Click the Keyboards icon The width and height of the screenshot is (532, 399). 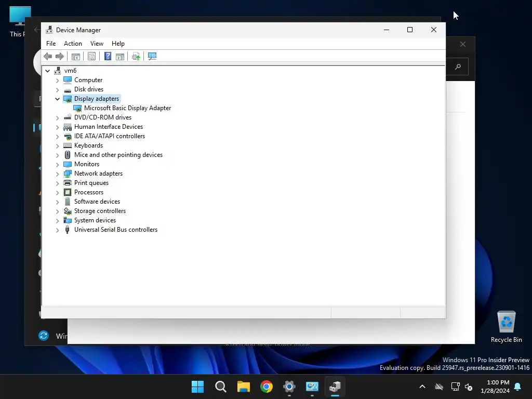click(68, 145)
